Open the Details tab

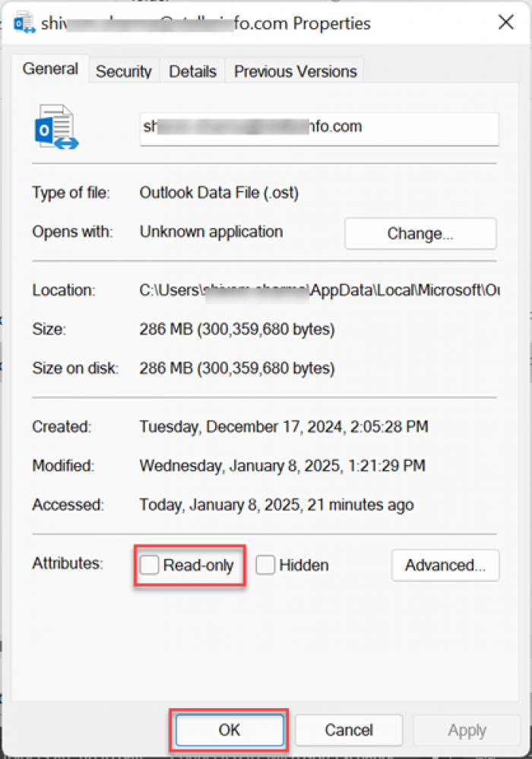click(192, 71)
